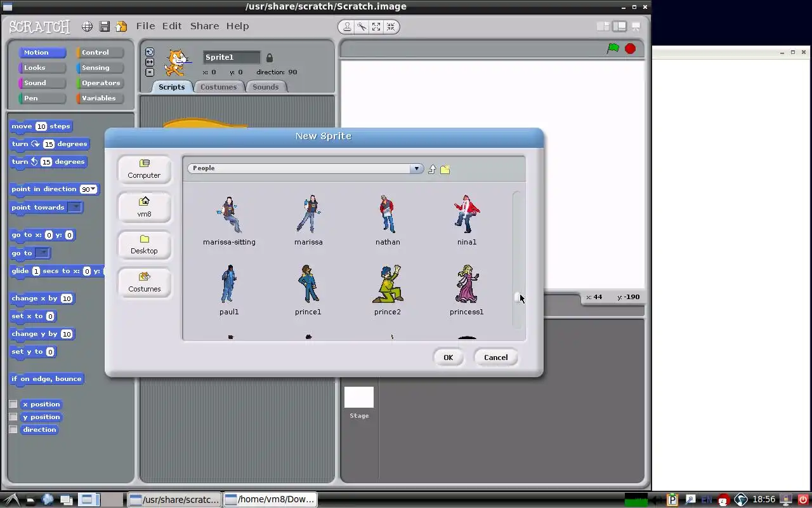The width and height of the screenshot is (812, 508).
Task: Click the move 10 steps block
Action: tap(41, 126)
